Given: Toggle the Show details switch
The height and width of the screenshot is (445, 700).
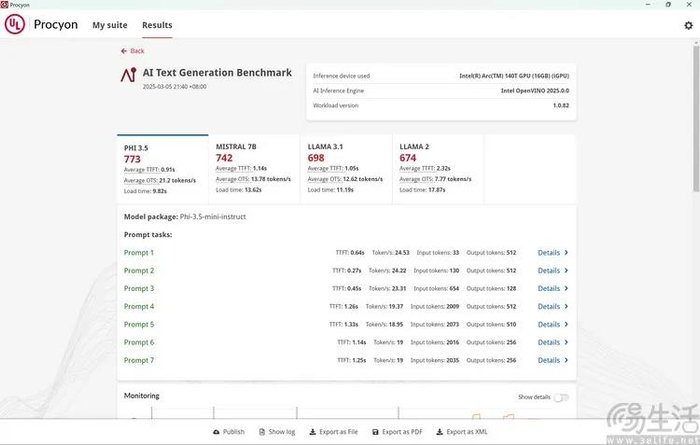Looking at the screenshot, I should point(561,397).
